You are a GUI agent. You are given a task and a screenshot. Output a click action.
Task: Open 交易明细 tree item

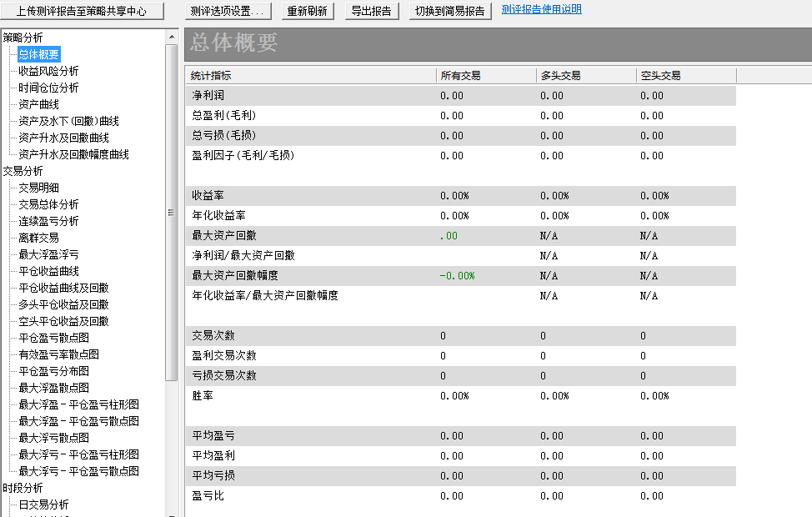coord(38,188)
